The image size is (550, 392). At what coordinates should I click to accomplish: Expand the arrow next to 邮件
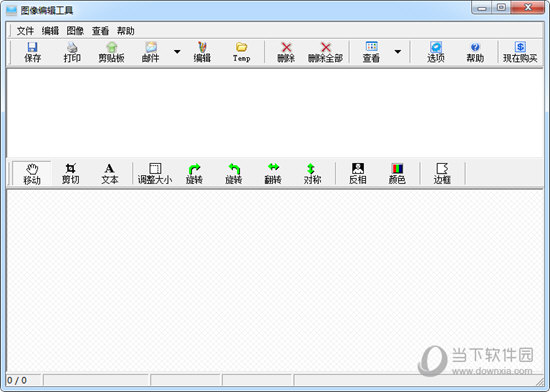177,52
